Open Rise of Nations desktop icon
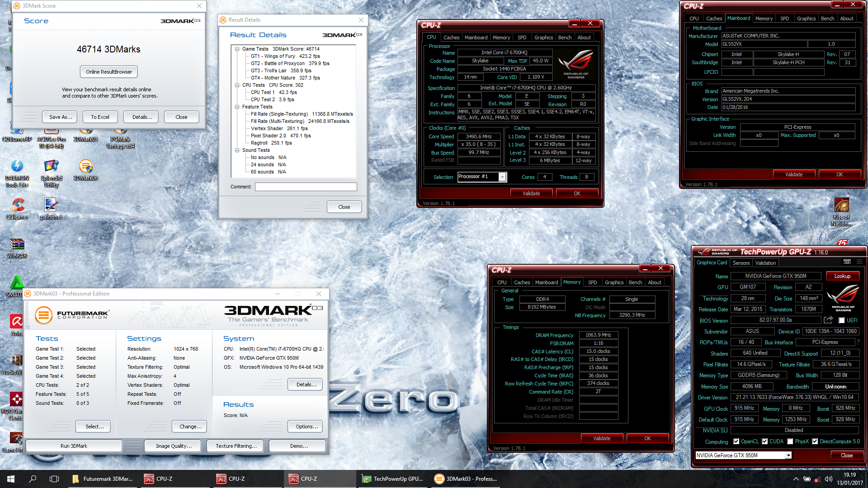 click(x=841, y=212)
